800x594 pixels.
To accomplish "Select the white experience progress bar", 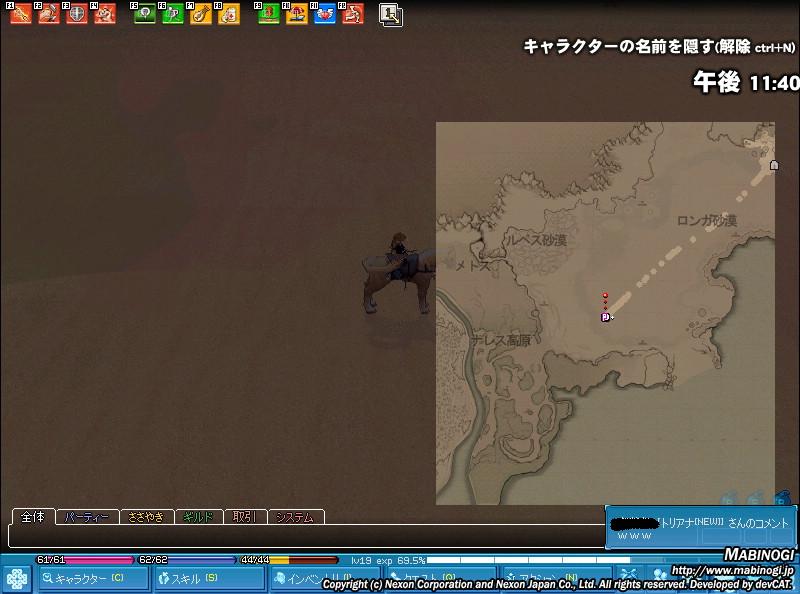I will coord(529,560).
